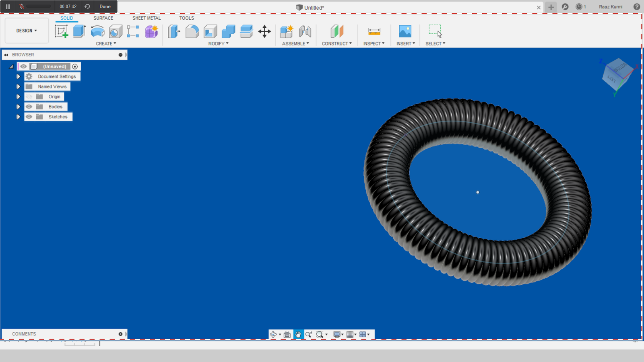The image size is (644, 362).
Task: Switch to the SURFACE tab
Action: tap(103, 18)
